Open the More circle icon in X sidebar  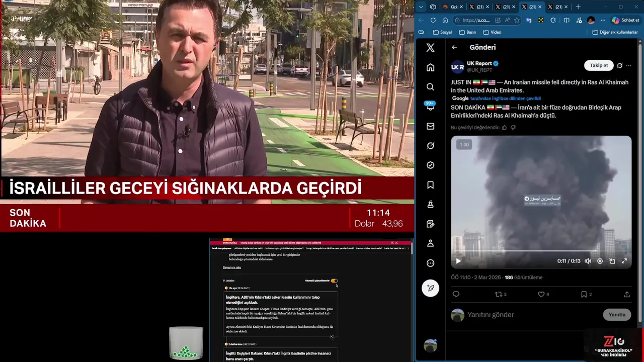(x=430, y=263)
